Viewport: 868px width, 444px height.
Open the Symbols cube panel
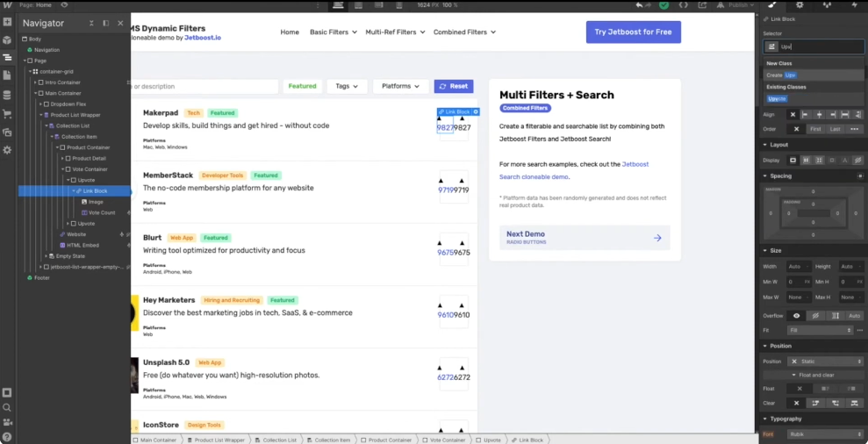tap(7, 39)
